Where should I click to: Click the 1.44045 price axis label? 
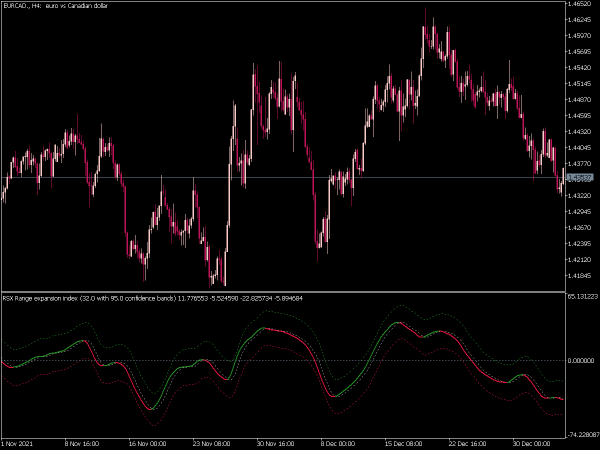[580, 148]
